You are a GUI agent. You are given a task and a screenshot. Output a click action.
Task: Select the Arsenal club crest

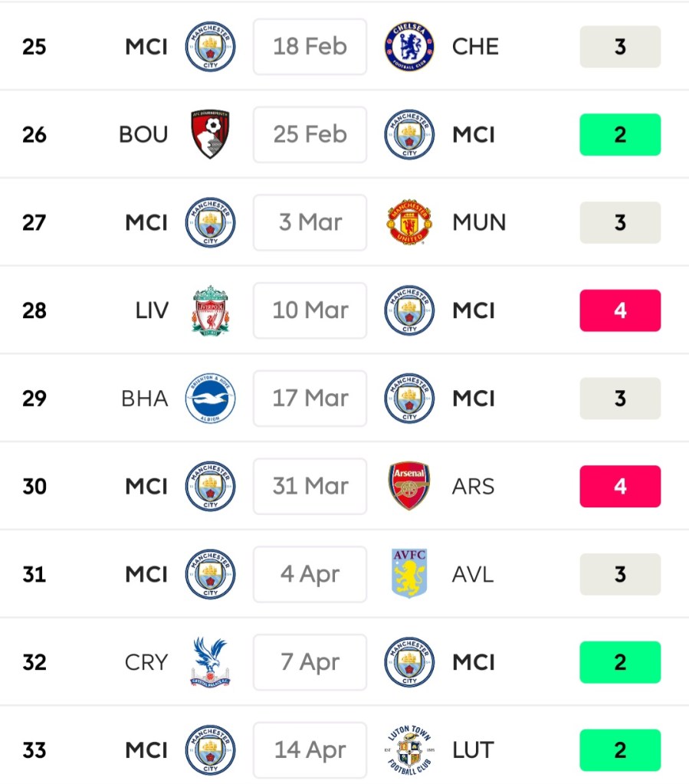(x=409, y=487)
